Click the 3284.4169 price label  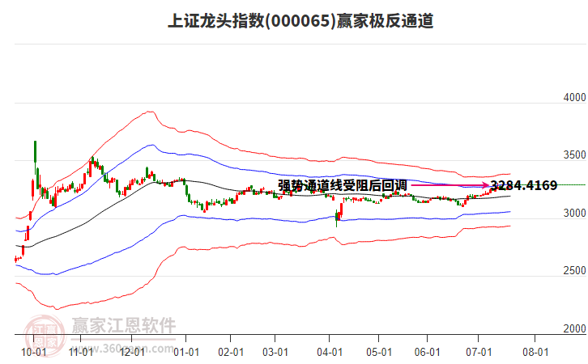(524, 185)
